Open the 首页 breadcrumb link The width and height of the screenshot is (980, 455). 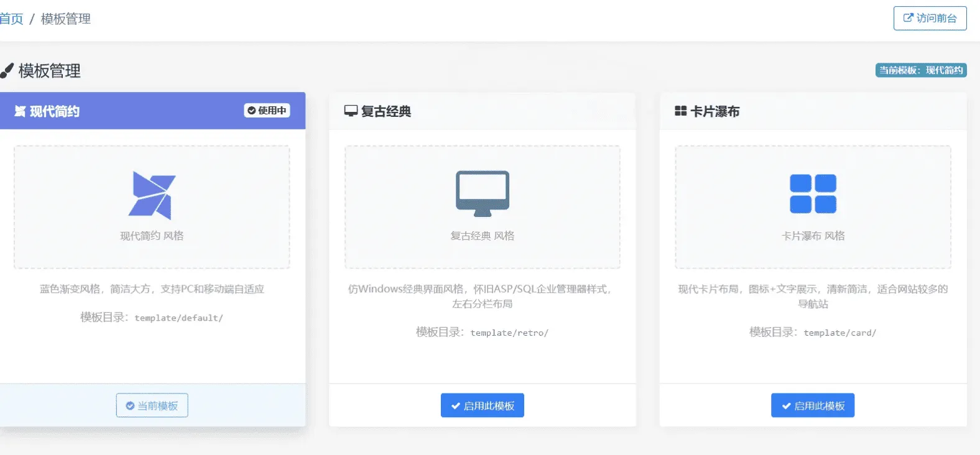pos(11,19)
